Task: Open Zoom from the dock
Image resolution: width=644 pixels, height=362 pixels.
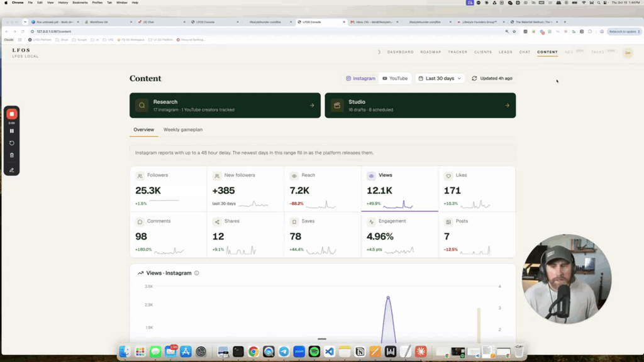Action: coord(299,351)
